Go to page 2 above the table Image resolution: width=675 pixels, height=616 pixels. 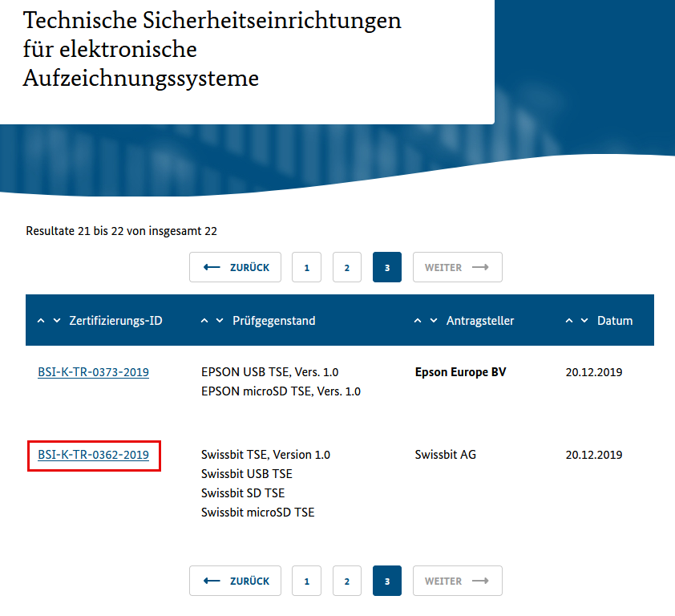pyautogui.click(x=347, y=268)
